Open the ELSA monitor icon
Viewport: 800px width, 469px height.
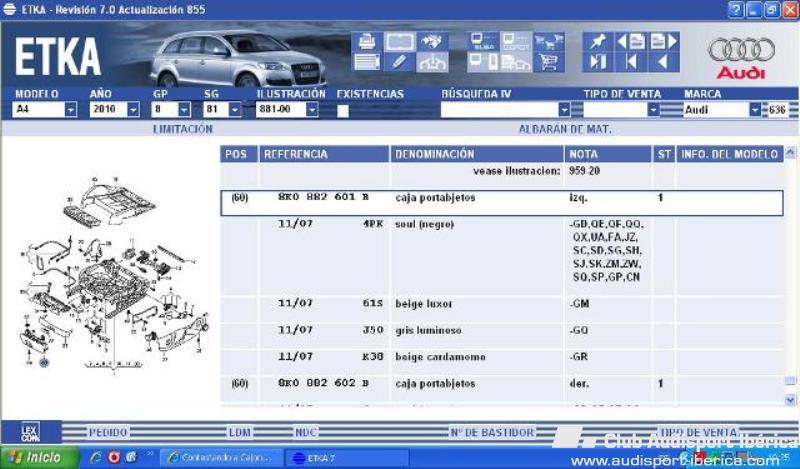(483, 41)
